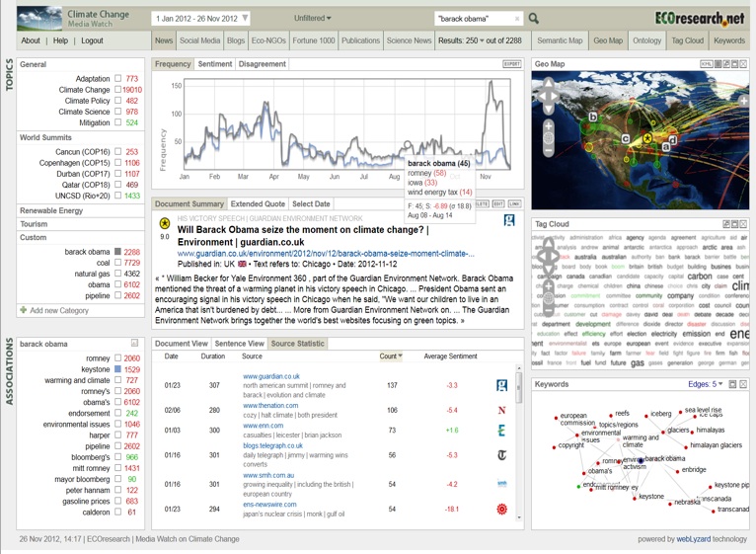Viewport: 756px width, 554px height.
Task: Zoom out on the Geo Map
Action: point(549,151)
